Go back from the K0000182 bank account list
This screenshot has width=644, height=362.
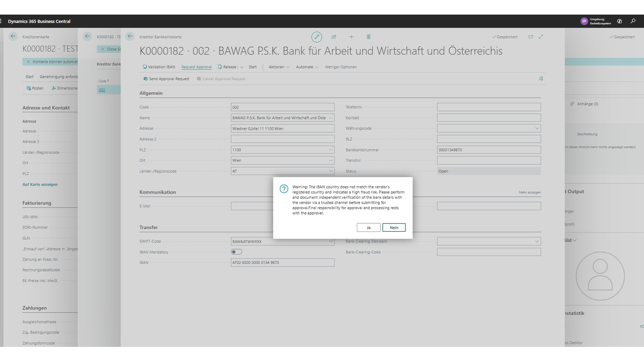(87, 36)
